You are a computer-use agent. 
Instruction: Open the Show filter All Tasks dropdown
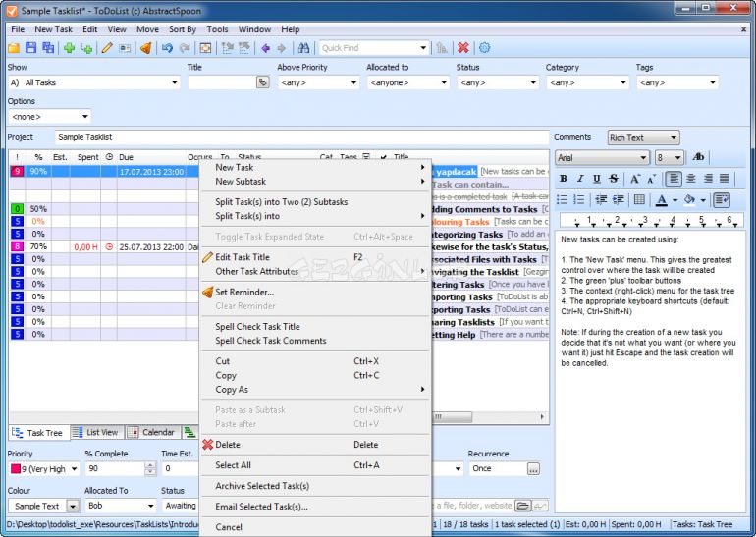coord(175,82)
